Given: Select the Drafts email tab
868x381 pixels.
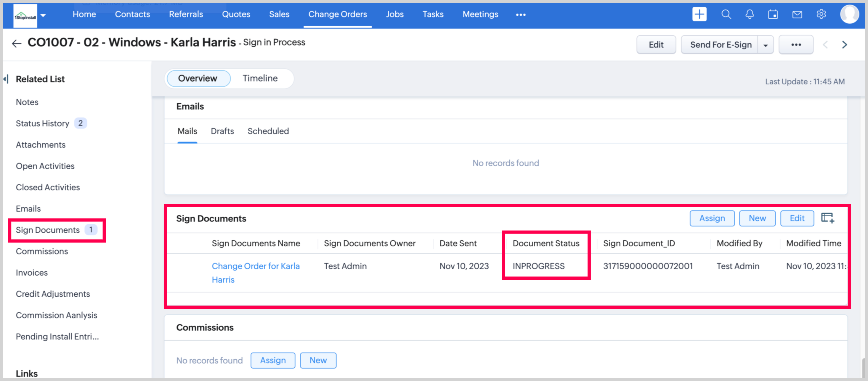Looking at the screenshot, I should 222,131.
